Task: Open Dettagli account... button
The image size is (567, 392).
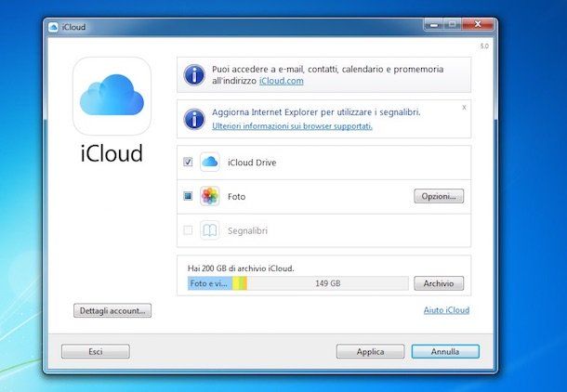Action: 112,310
